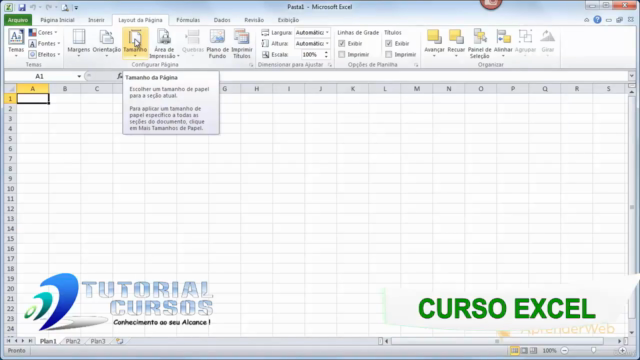Open the Arquivo file tab
Screen dimensions: 640x360
coord(18,20)
